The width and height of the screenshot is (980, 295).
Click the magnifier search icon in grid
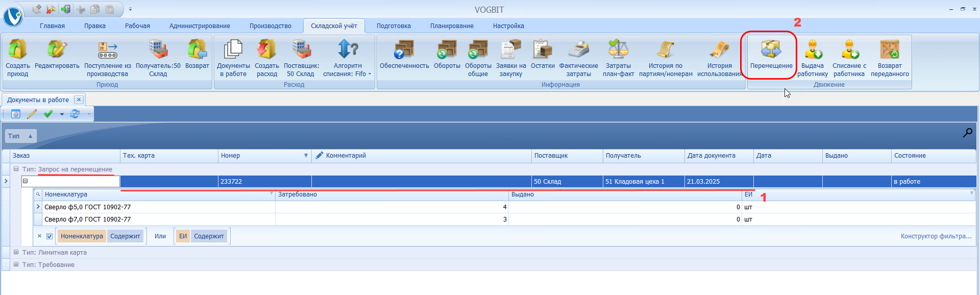coord(967,133)
